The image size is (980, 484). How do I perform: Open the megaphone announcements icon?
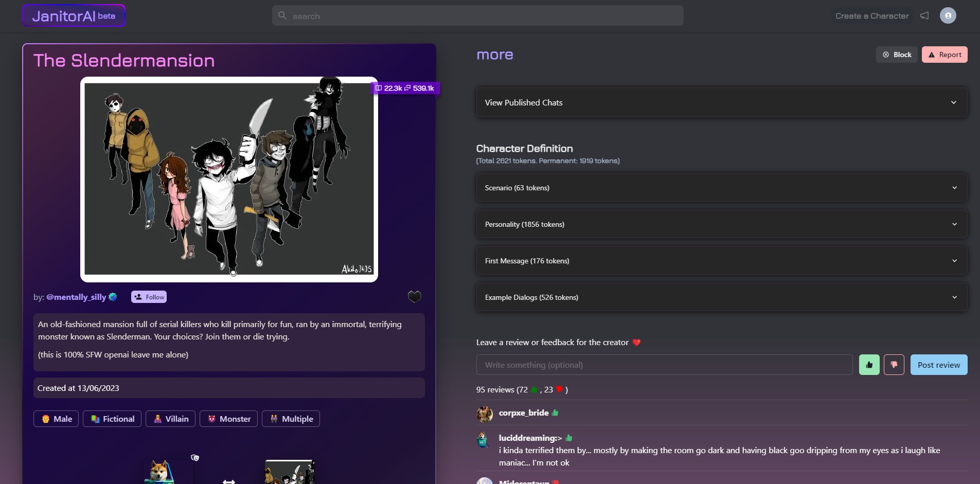[x=924, y=15]
